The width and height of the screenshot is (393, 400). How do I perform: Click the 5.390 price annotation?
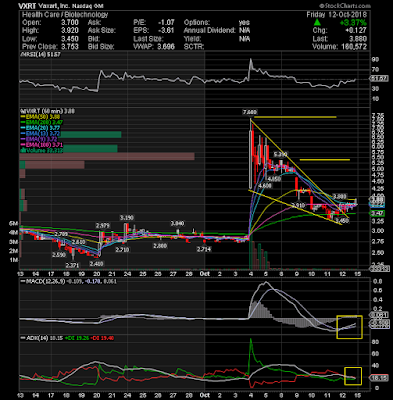[280, 154]
